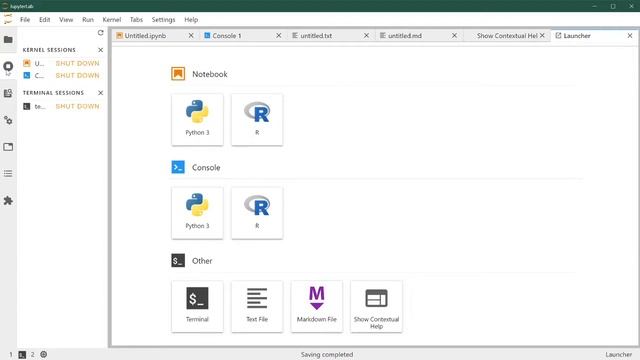Open the Kernel menu

[111, 20]
